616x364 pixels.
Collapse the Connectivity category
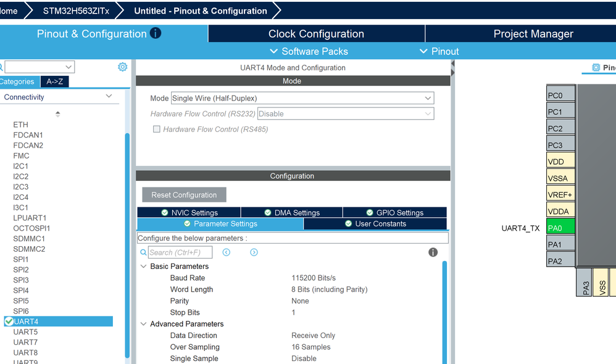pyautogui.click(x=109, y=96)
